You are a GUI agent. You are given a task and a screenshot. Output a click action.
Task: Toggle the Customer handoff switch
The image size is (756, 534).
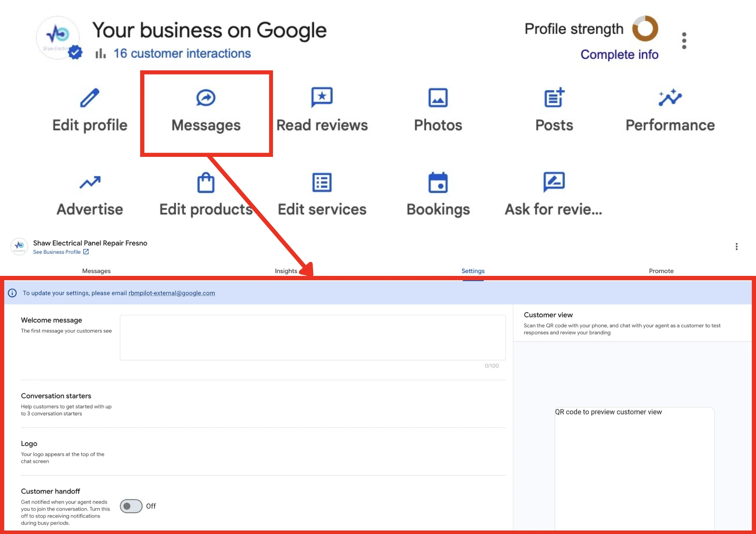pos(131,506)
